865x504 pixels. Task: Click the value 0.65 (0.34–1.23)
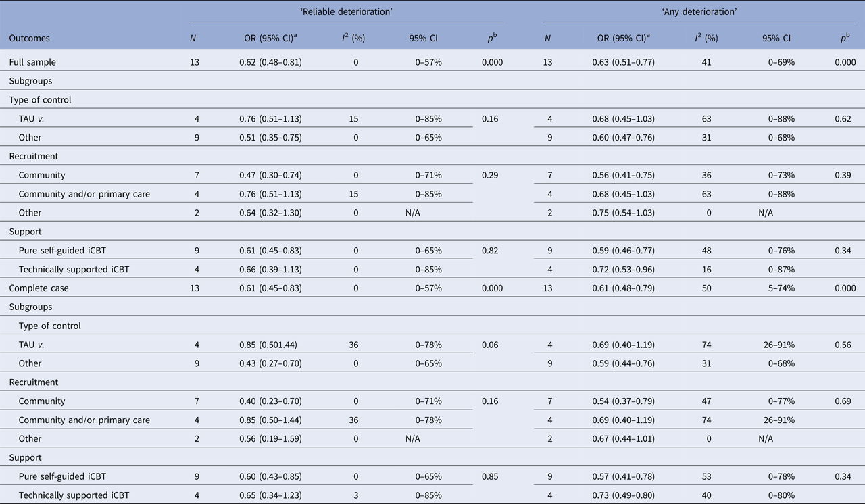click(270, 495)
